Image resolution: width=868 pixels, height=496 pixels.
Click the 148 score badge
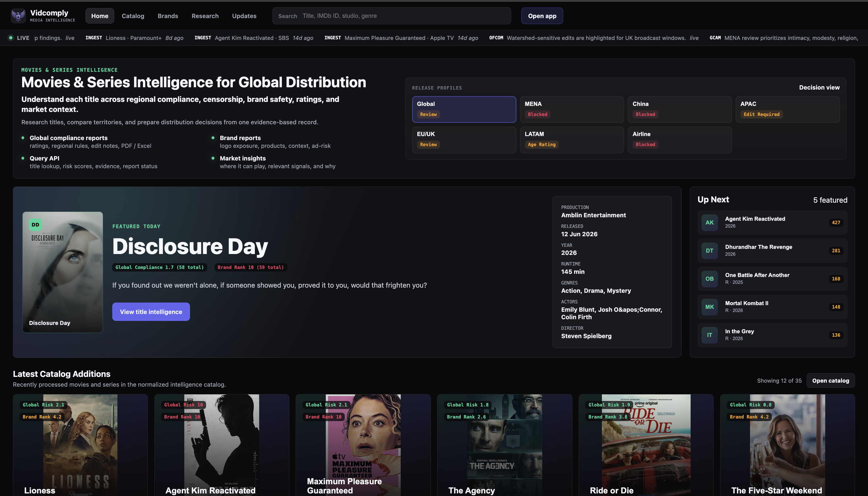coord(836,307)
